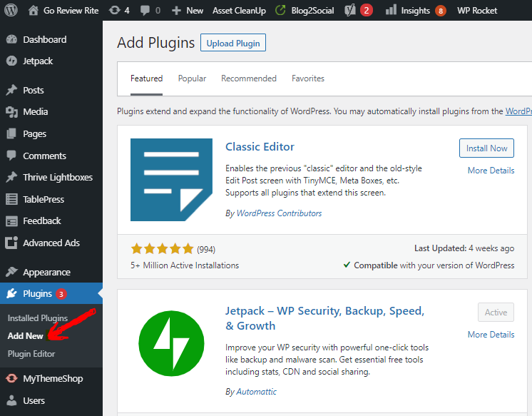Image resolution: width=532 pixels, height=416 pixels.
Task: Click the plus icon beside New
Action: [176, 11]
